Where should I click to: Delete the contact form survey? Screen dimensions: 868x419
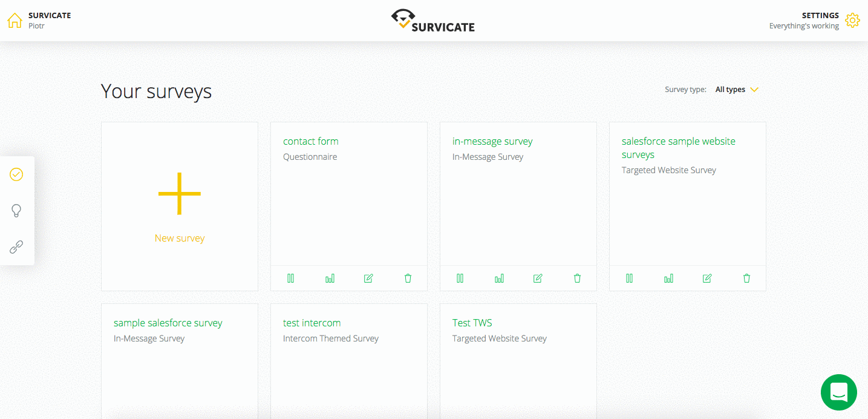point(408,279)
